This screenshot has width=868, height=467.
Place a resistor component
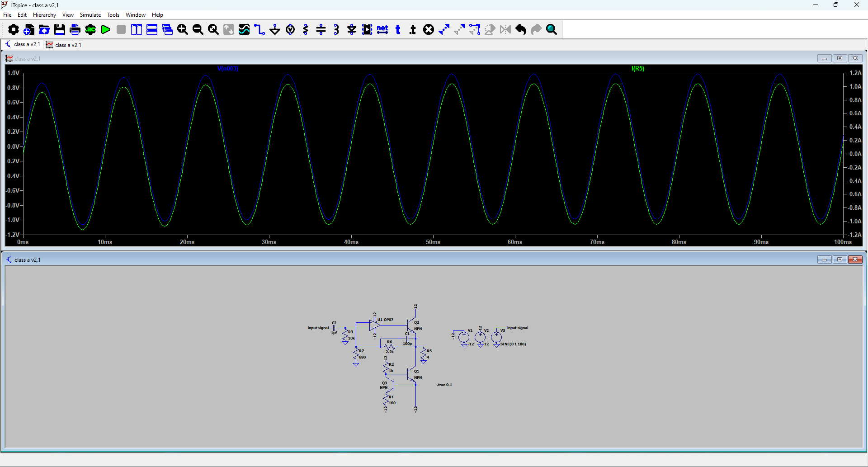click(x=306, y=30)
